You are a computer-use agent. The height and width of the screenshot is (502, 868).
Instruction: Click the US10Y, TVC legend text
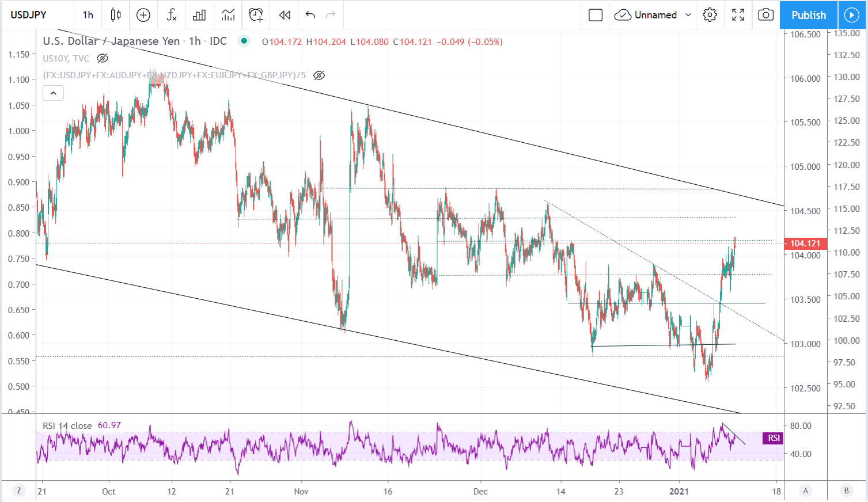tap(66, 58)
